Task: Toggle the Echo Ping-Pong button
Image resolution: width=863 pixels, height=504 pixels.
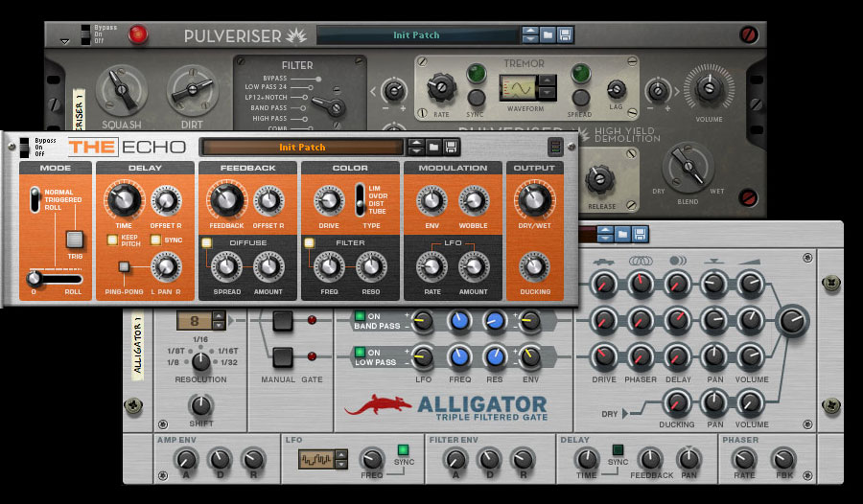Action: point(125,267)
